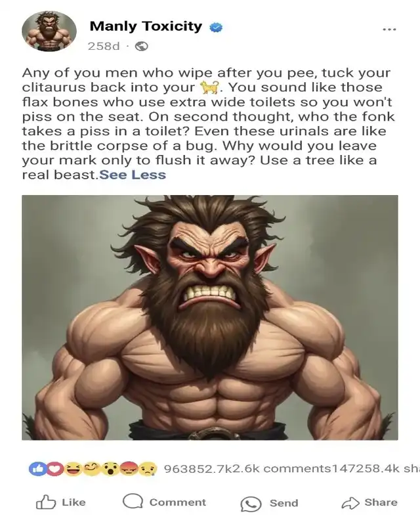Viewport: 420px width, 526px height.
Task: Click the Comment button
Action: 164,502
